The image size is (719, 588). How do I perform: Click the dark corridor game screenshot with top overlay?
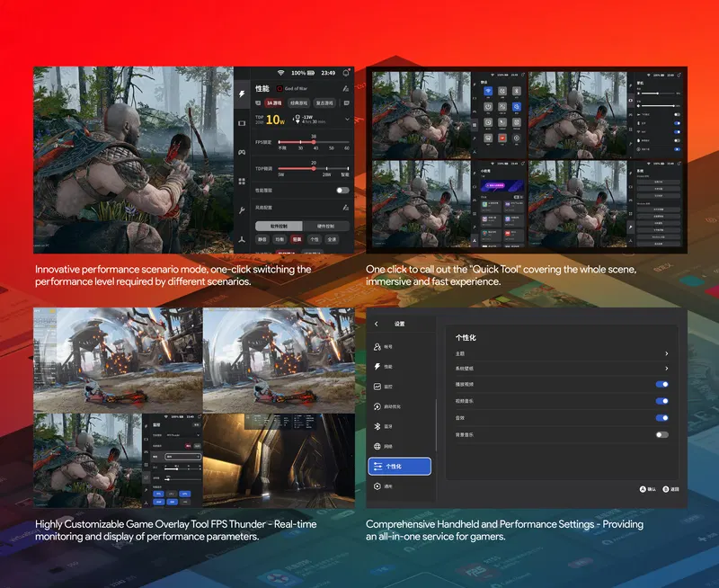[x=279, y=460]
